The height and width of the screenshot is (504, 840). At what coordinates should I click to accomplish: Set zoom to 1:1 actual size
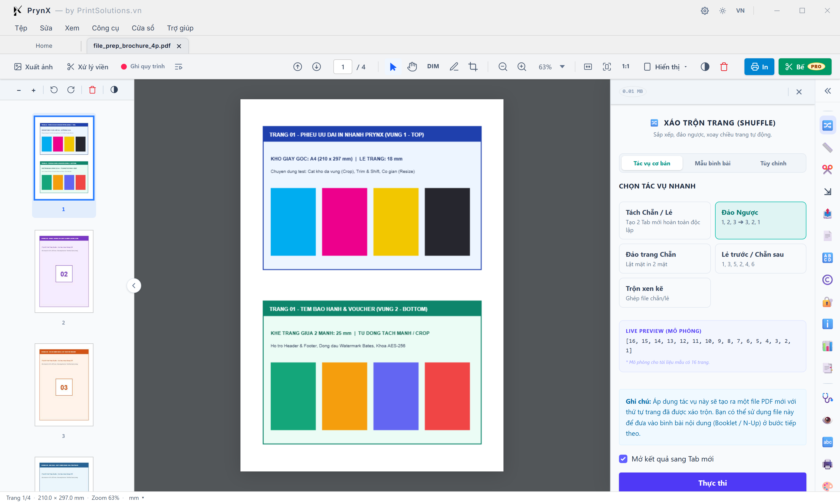626,67
